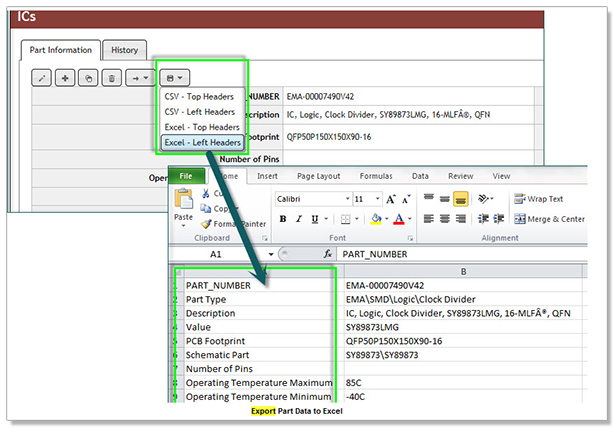Image resolution: width=615 pixels, height=428 pixels.
Task: Choose Excel - Top Headers export option
Action: pyautogui.click(x=202, y=127)
